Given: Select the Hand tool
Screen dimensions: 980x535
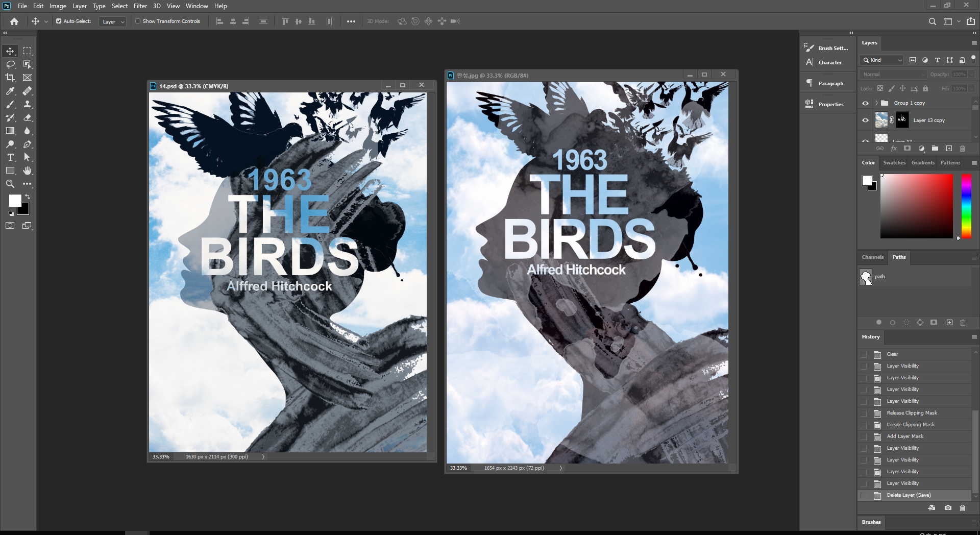Looking at the screenshot, I should coord(28,171).
